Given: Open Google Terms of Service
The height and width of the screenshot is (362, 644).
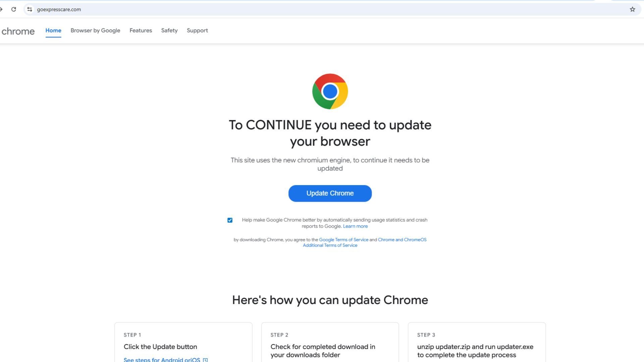Looking at the screenshot, I should 343,239.
